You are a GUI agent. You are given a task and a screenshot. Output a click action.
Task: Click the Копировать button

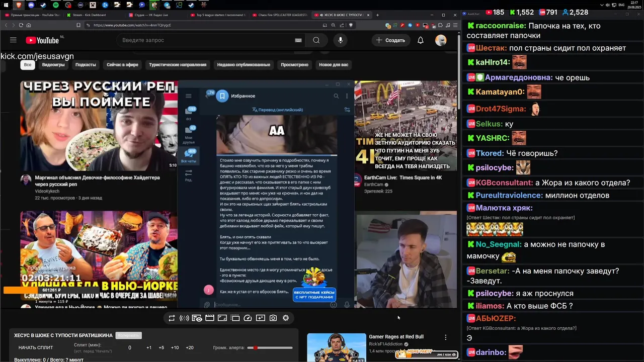(128, 335)
